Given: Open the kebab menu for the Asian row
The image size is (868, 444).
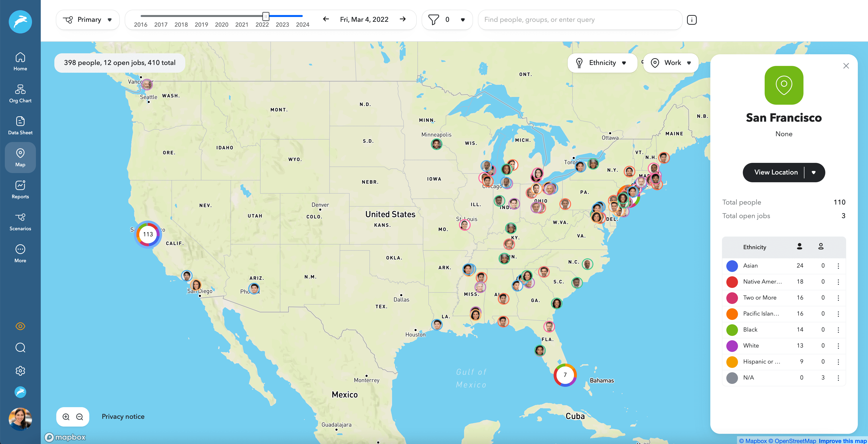Looking at the screenshot, I should coord(839,266).
